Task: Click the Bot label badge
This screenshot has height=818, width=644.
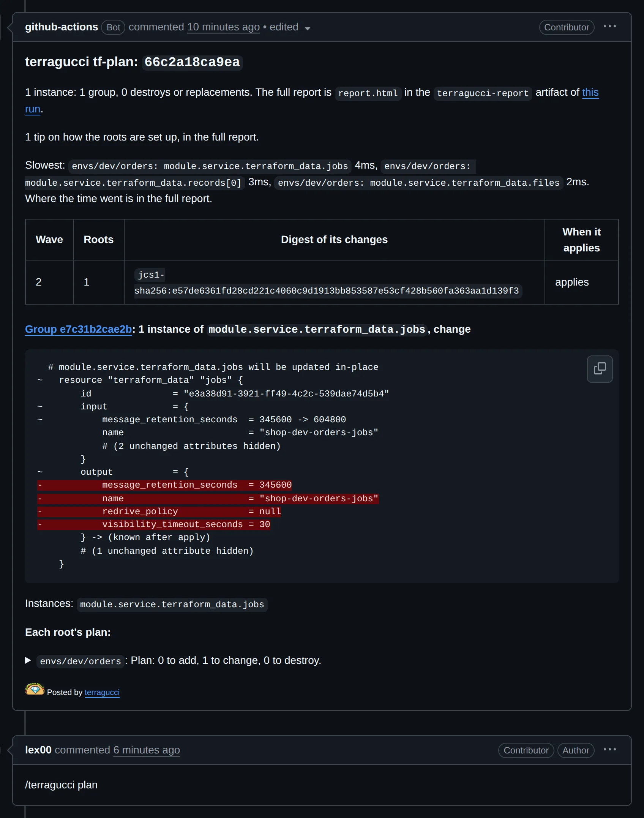Action: 113,27
